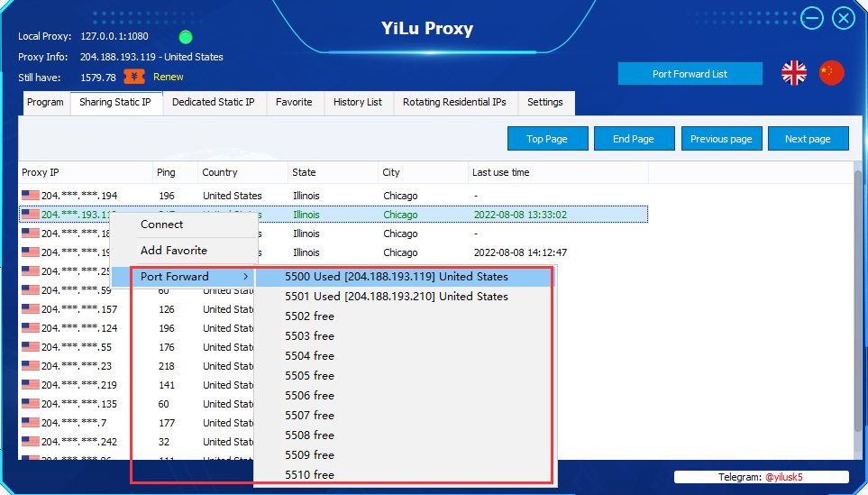Go to Next page
The width and height of the screenshot is (868, 495).
(809, 139)
